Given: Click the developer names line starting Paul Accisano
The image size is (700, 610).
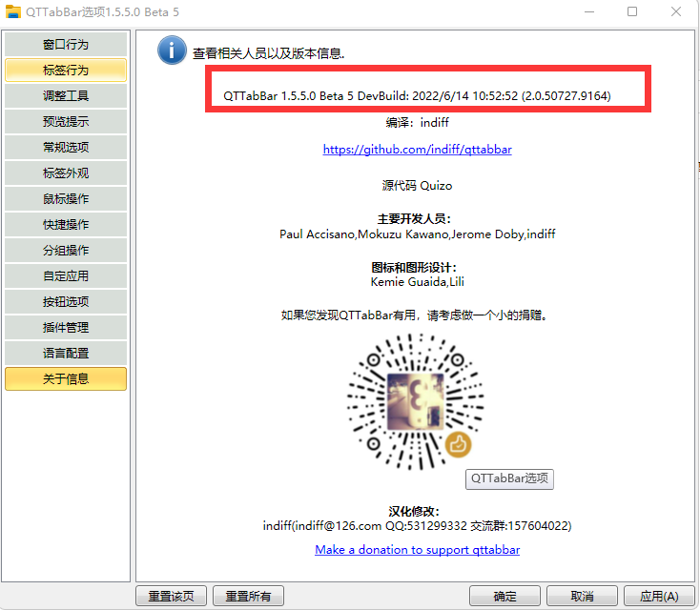Looking at the screenshot, I should [417, 234].
